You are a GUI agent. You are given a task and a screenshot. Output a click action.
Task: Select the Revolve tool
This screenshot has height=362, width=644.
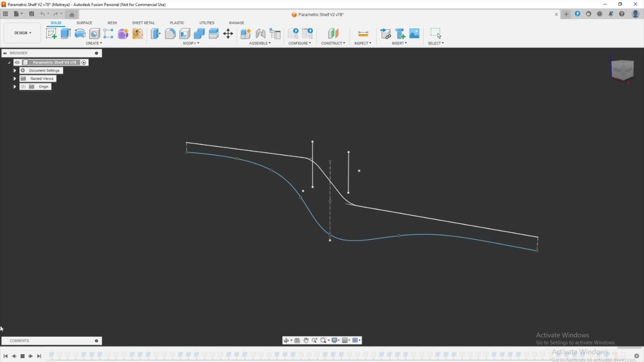click(x=80, y=34)
